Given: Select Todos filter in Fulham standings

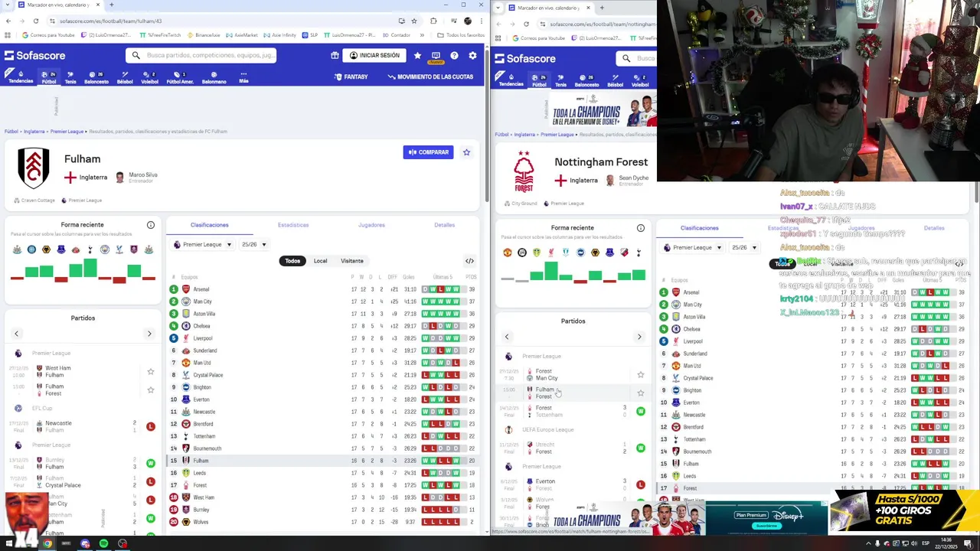Looking at the screenshot, I should tap(292, 261).
